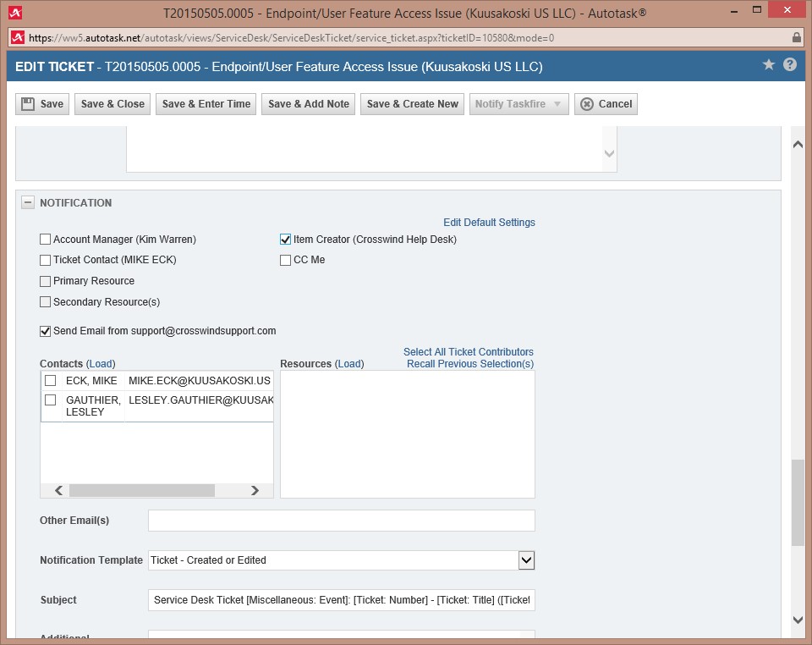Uncheck Item Creator (Crosswind Help Desk)
The height and width of the screenshot is (645, 812).
(286, 240)
